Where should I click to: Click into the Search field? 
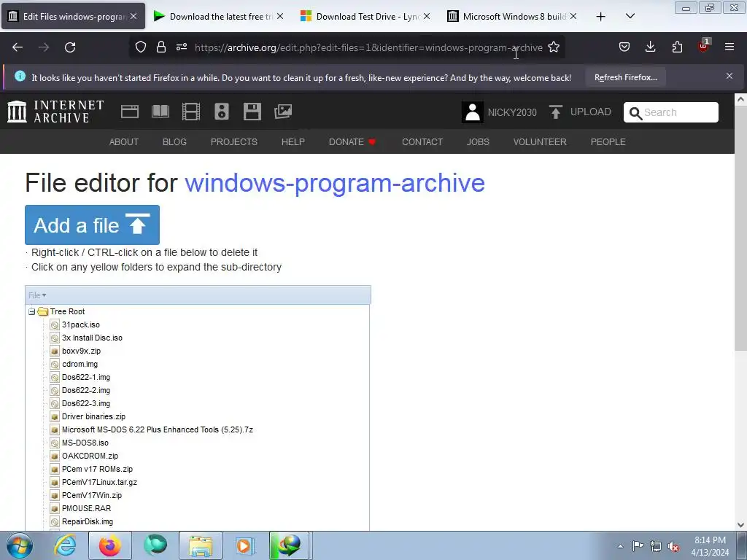(x=671, y=112)
